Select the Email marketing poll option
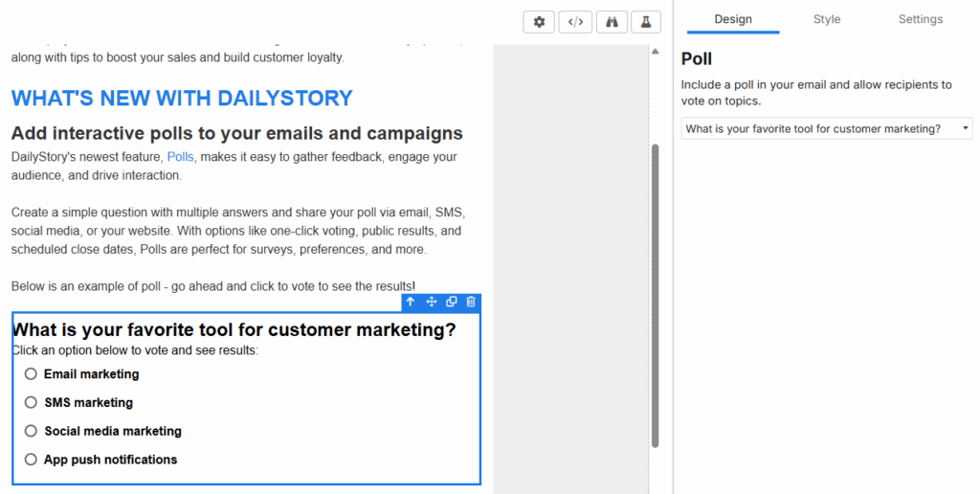The width and height of the screenshot is (980, 494). [31, 374]
